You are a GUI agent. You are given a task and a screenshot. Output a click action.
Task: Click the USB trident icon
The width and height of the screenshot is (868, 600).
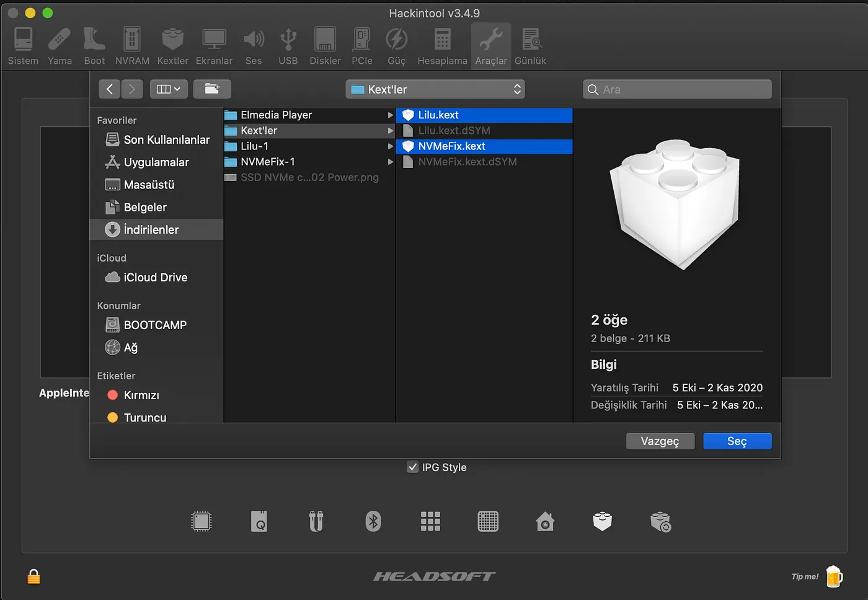point(288,40)
